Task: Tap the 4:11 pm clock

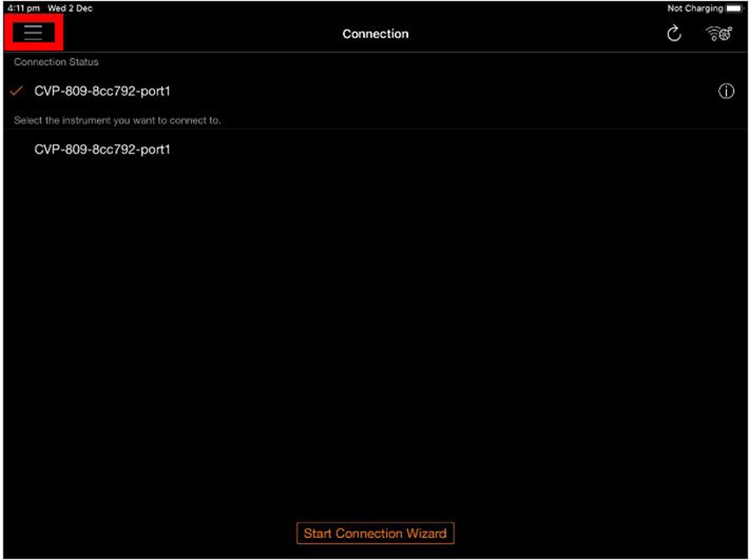Action: pyautogui.click(x=23, y=8)
